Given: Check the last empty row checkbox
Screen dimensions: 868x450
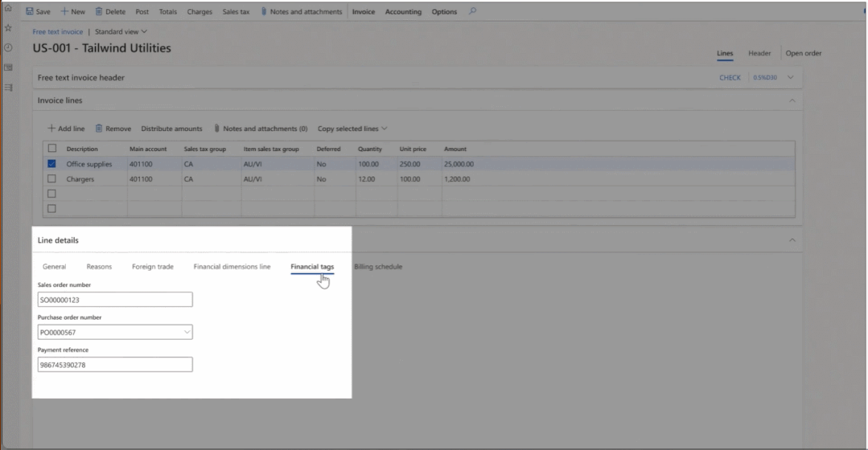Looking at the screenshot, I should [51, 208].
